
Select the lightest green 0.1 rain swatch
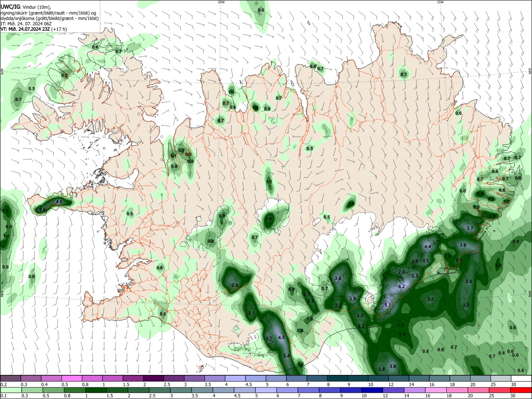click(10, 390)
